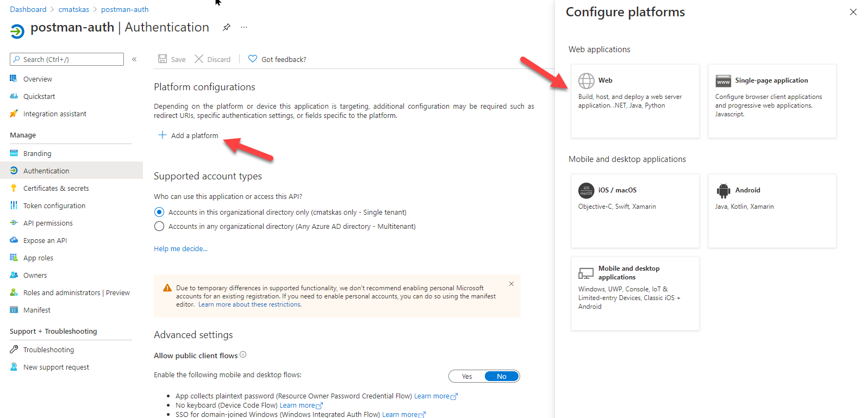The height and width of the screenshot is (418, 868).
Task: Click the plus icon to add platform
Action: 162,135
